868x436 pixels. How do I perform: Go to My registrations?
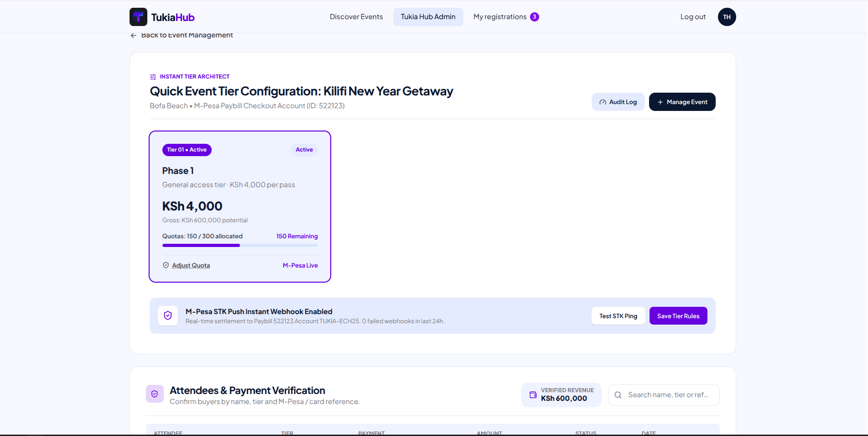(x=506, y=17)
